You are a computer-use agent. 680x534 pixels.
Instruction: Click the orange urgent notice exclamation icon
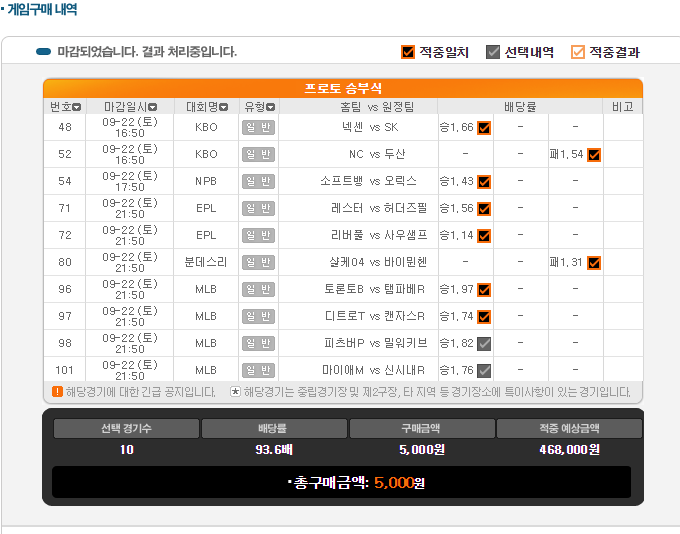click(x=57, y=392)
